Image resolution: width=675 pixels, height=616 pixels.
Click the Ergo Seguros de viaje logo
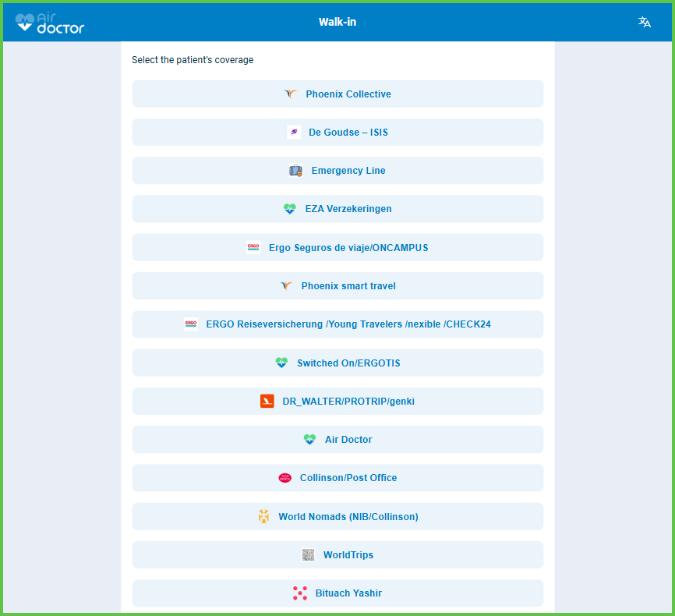click(x=253, y=248)
